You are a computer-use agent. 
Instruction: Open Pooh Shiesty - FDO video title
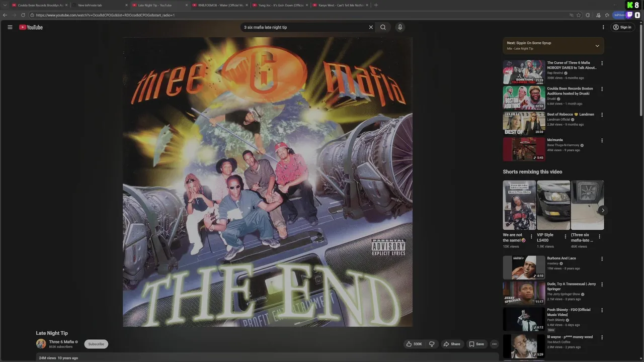coord(570,312)
